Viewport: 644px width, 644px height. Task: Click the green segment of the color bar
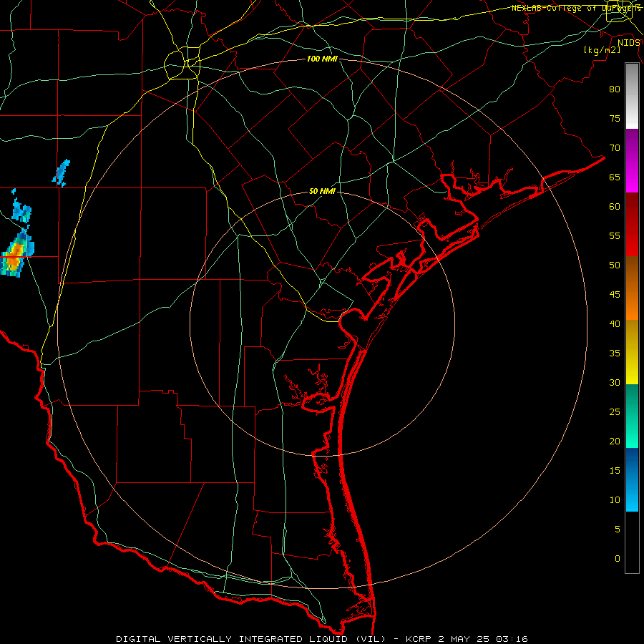coord(632,416)
